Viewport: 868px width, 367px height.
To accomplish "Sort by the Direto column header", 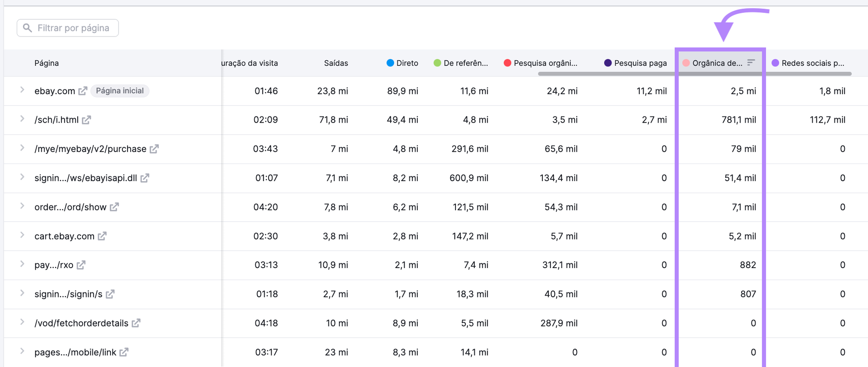I will [407, 63].
